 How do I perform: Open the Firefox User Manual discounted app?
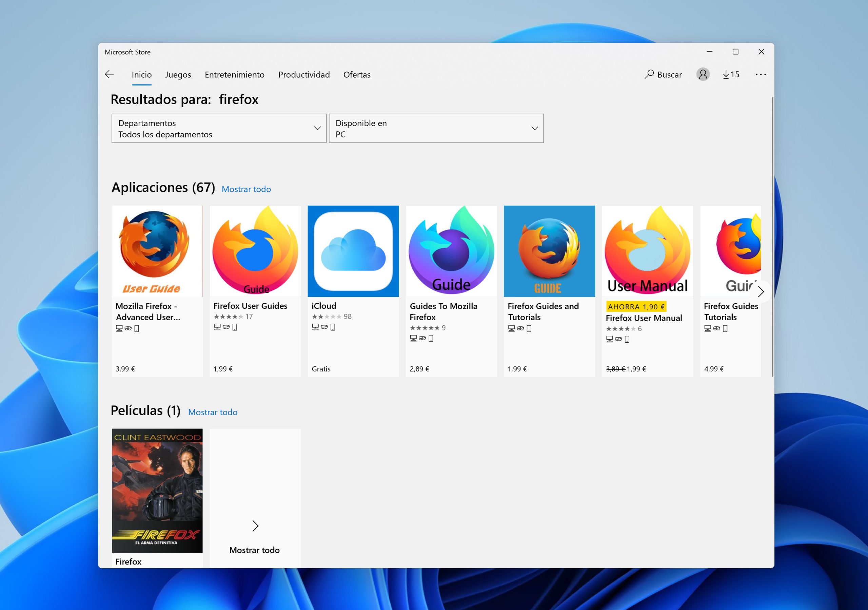[x=647, y=251]
